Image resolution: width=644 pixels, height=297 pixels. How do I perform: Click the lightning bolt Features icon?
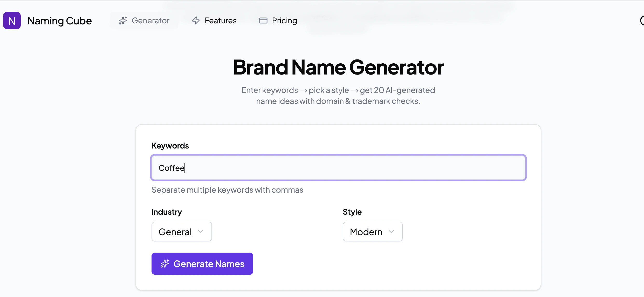196,21
